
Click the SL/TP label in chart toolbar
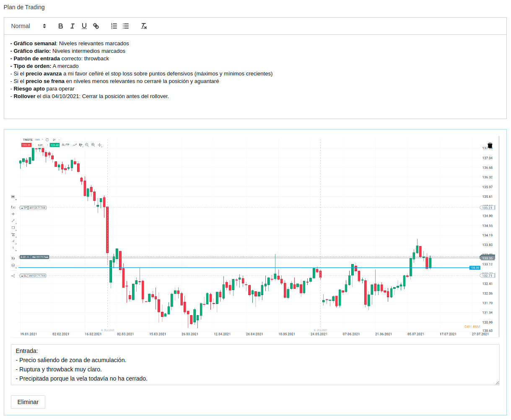click(65, 145)
